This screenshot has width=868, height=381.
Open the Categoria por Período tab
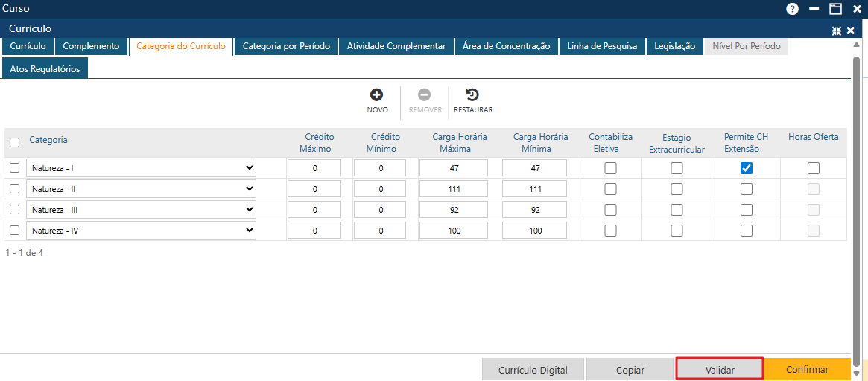(286, 46)
